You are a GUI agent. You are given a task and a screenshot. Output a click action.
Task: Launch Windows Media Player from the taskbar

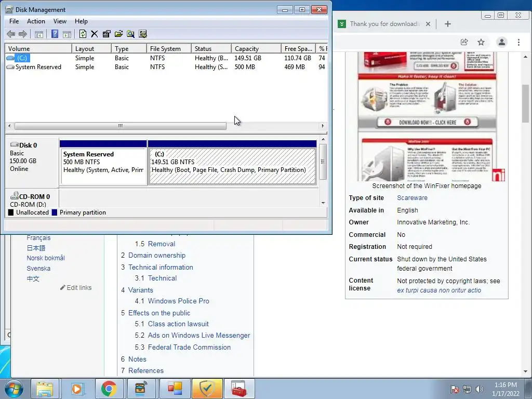(x=77, y=389)
